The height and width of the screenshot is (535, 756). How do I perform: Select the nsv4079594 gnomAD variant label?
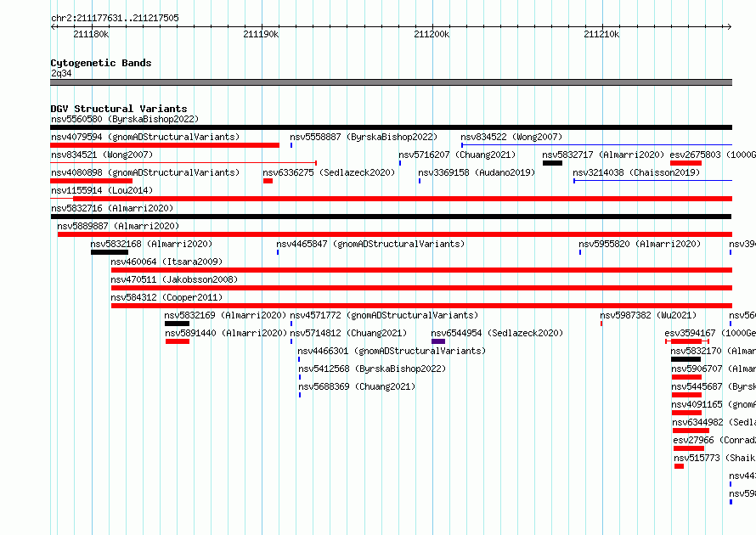145,137
